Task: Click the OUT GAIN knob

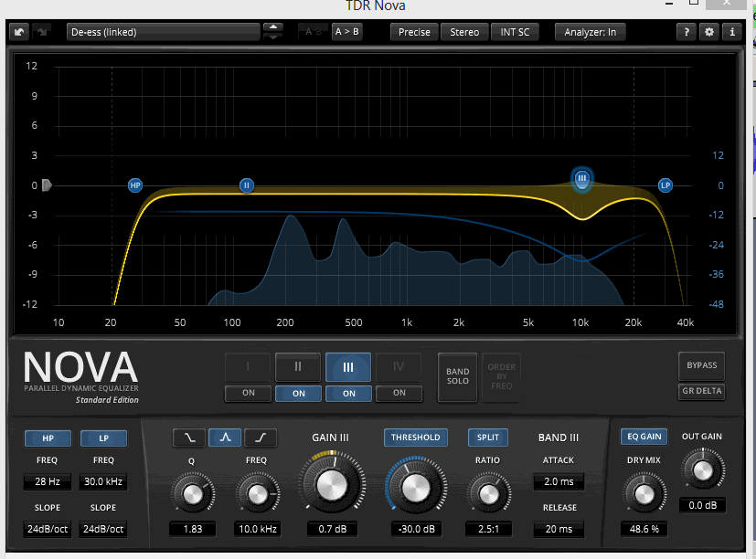Action: point(702,470)
